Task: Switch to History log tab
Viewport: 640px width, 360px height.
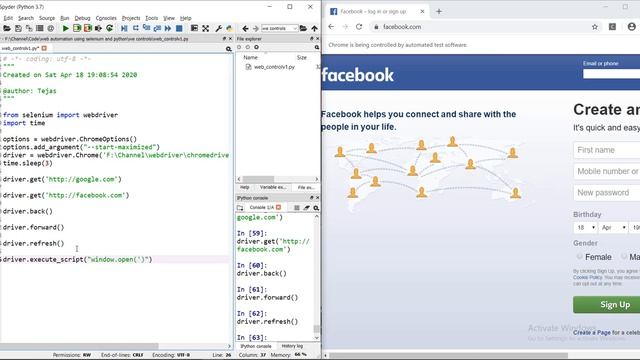Action: coord(292,346)
